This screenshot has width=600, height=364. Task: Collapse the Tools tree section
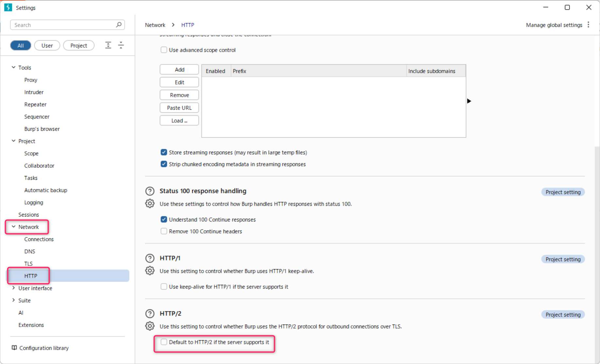(13, 67)
